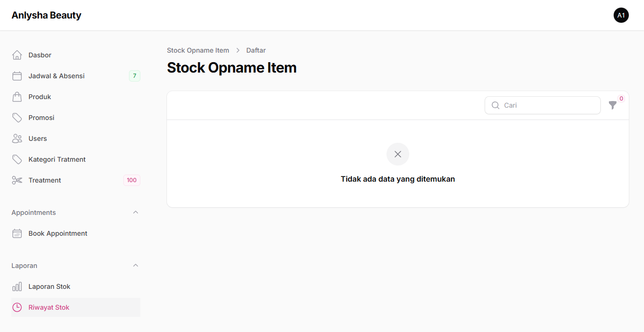Click the Promosi tag icon
Screen dimensions: 644x332
click(x=17, y=118)
